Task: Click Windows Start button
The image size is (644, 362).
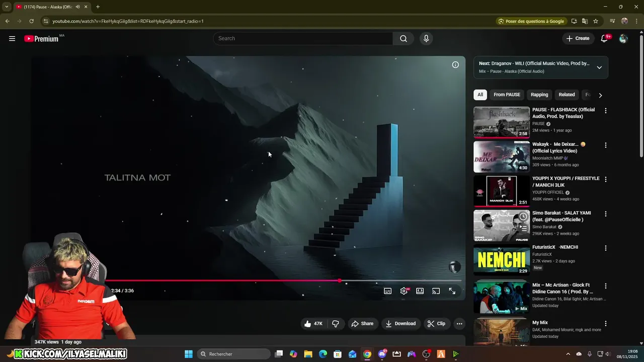Action: click(189, 354)
